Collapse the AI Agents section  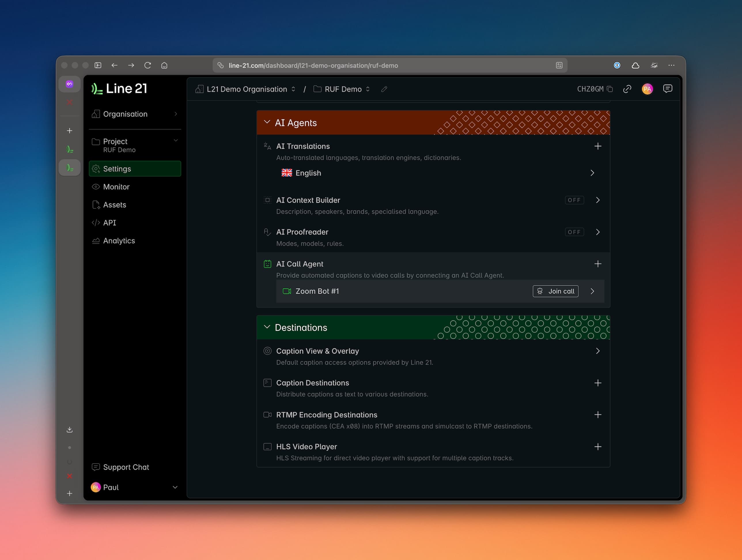(267, 122)
